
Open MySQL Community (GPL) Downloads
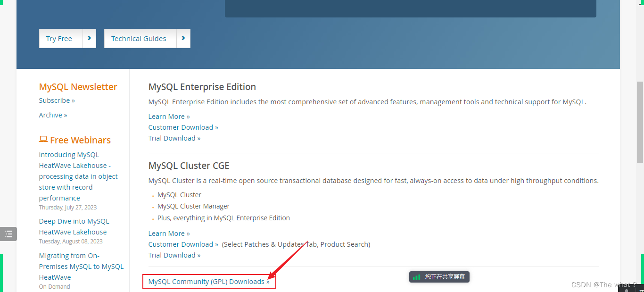coord(209,282)
